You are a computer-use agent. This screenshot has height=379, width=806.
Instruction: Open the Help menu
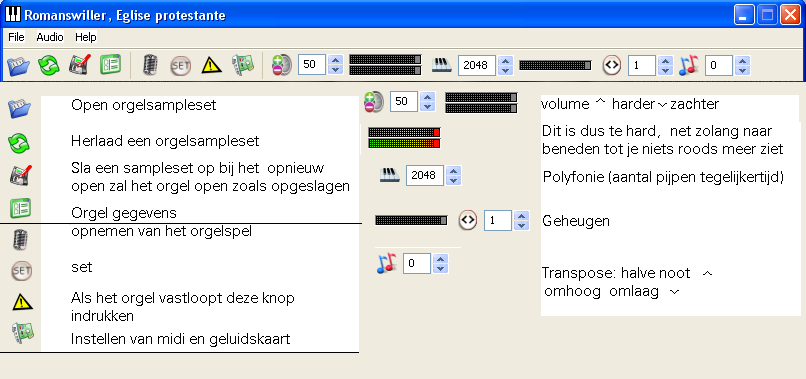pyautogui.click(x=85, y=37)
